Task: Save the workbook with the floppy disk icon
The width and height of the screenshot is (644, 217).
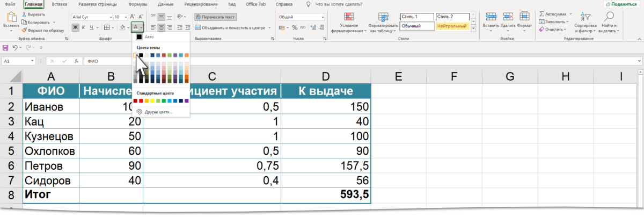Action: click(x=5, y=48)
